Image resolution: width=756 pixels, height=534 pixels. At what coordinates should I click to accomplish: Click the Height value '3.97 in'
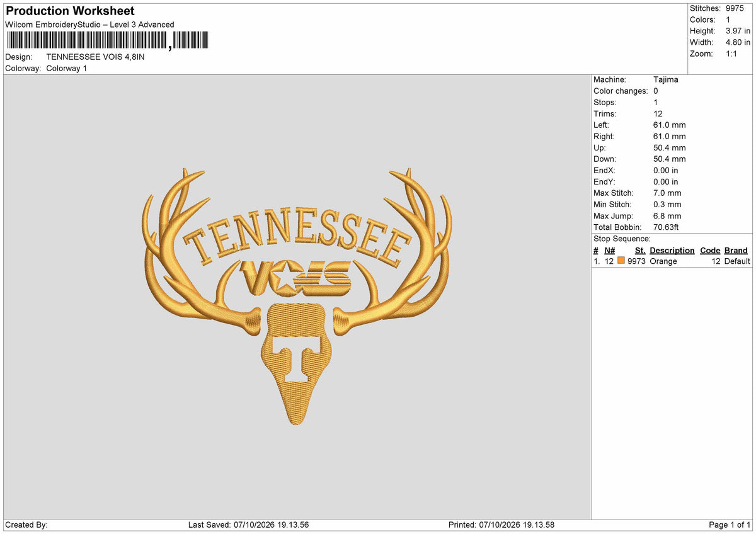(738, 31)
